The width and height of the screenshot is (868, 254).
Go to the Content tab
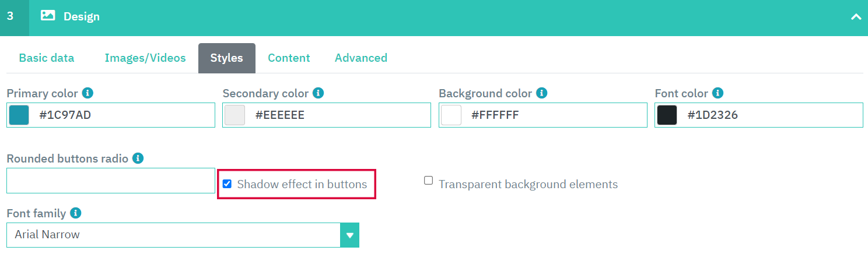289,58
